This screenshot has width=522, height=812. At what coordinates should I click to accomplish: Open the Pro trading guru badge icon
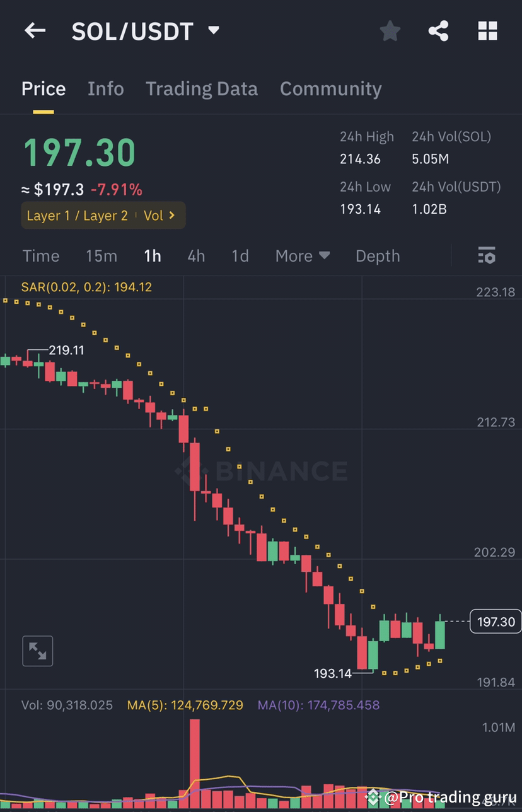tap(373, 796)
